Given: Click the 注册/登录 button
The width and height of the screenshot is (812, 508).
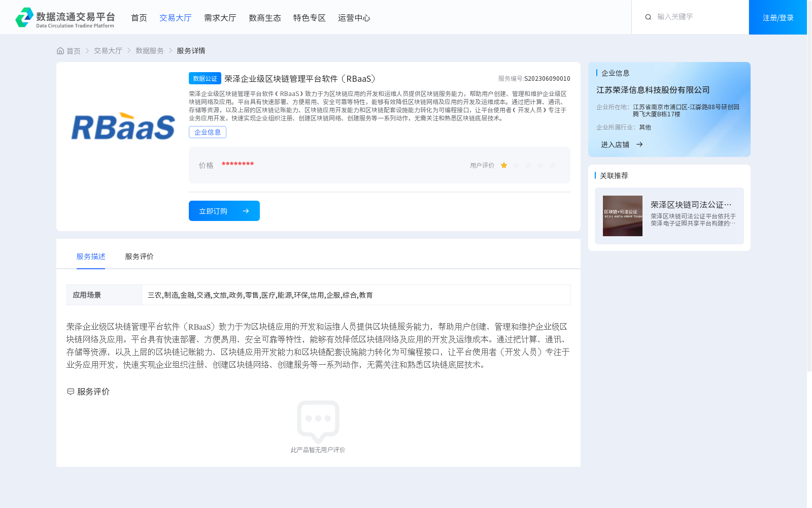Looking at the screenshot, I should (778, 17).
